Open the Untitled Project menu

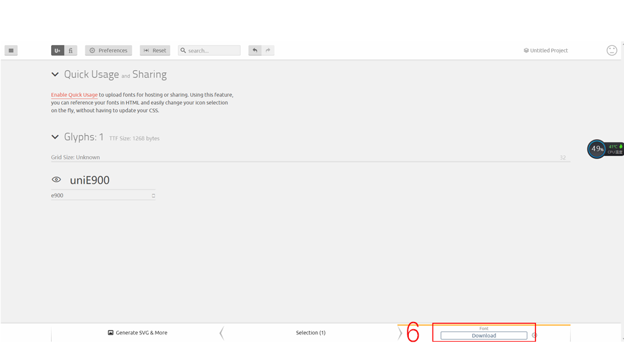(x=546, y=51)
